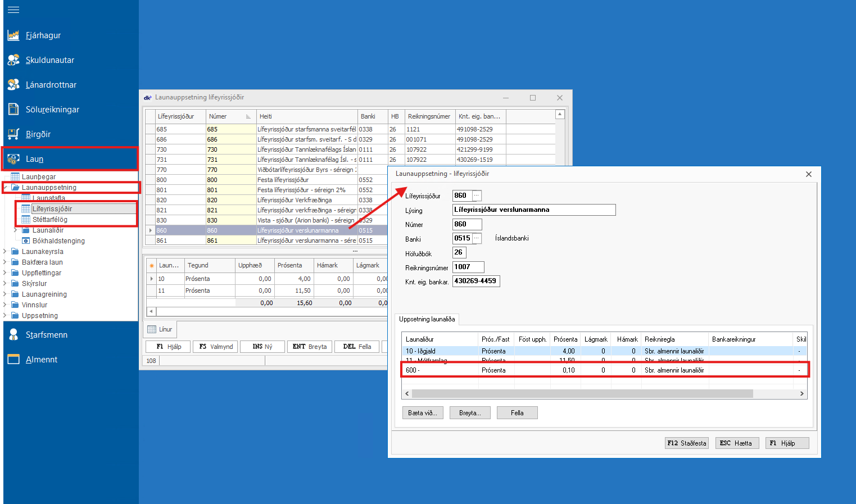Screen dimensions: 856x504
Task: Open the Fjárhagur module icon
Action: click(x=13, y=35)
